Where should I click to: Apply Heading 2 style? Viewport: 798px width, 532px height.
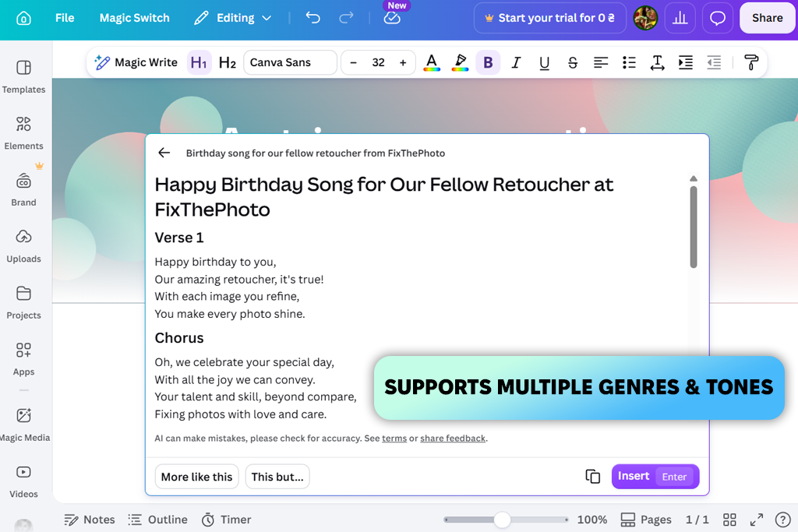(x=228, y=62)
